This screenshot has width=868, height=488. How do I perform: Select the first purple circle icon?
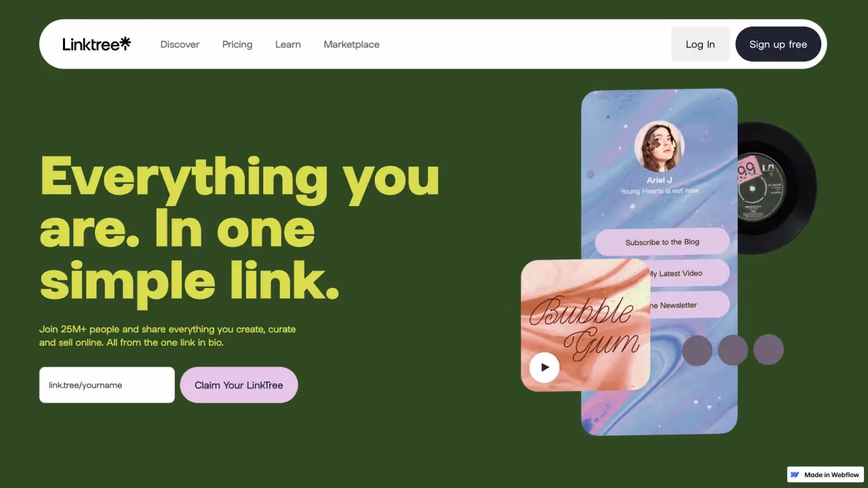(697, 350)
